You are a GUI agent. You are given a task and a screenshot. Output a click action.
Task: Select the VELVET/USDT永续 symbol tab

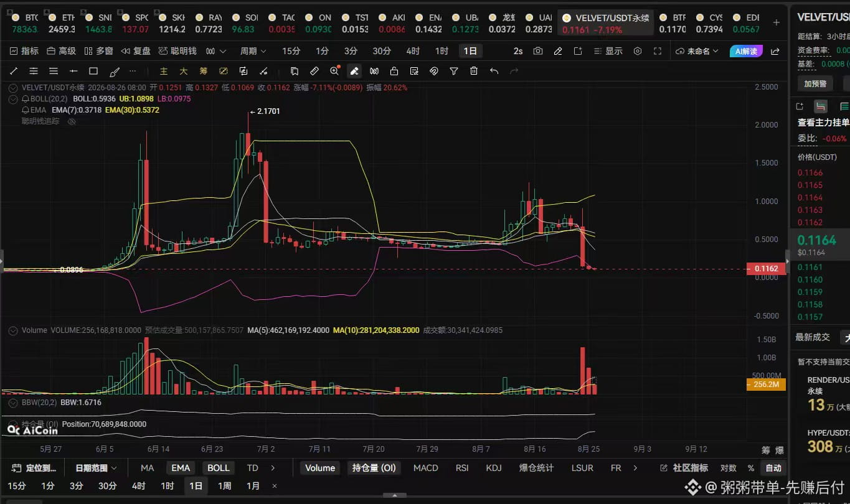coord(605,23)
